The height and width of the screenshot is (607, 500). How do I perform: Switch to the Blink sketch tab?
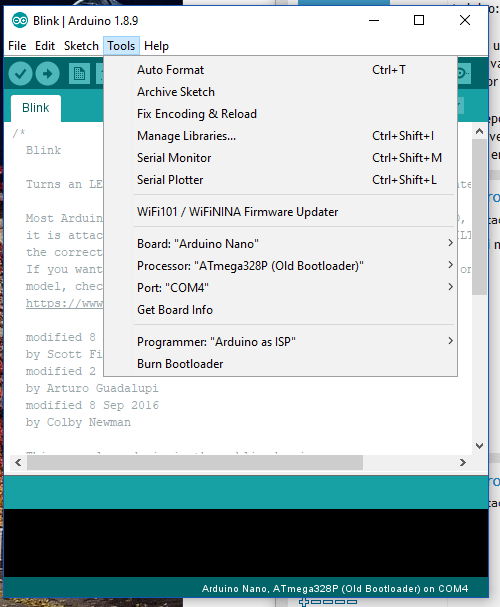tap(36, 108)
